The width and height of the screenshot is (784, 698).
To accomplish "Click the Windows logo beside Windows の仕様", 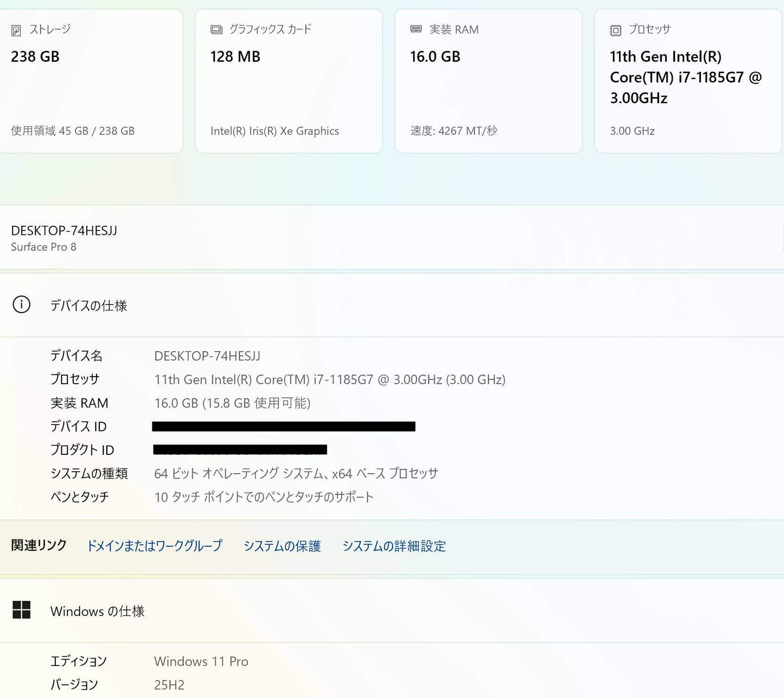I will 22,610.
